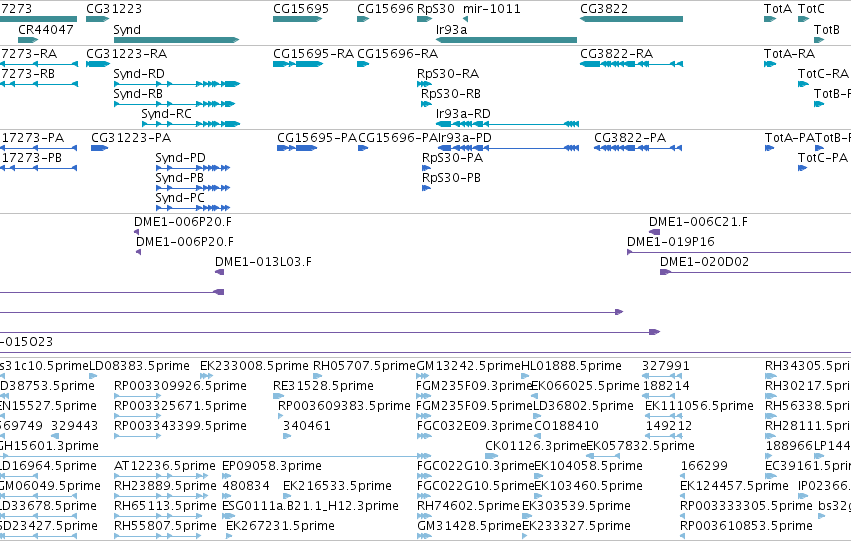Click the Synd-RB transcript label

tap(138, 94)
